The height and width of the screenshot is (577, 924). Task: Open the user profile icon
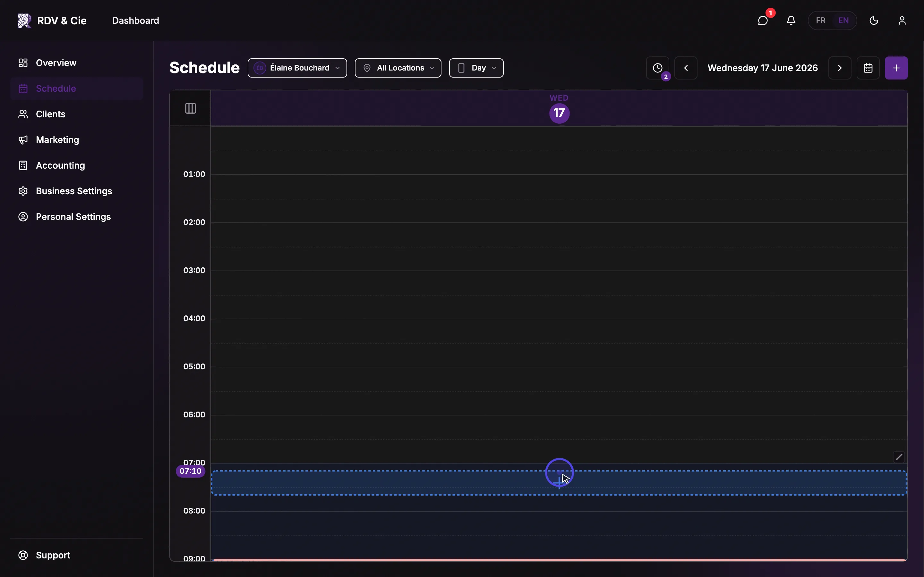pos(902,21)
